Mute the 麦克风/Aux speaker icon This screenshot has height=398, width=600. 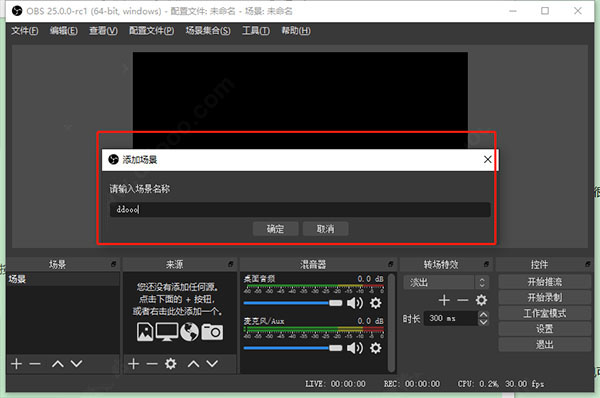pos(355,348)
